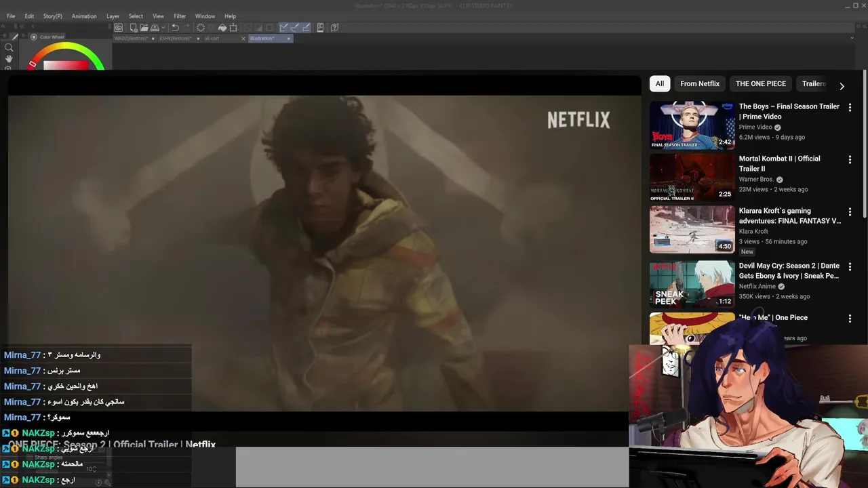
Task: Expand the Save options dropdown arrow
Action: pos(163,28)
